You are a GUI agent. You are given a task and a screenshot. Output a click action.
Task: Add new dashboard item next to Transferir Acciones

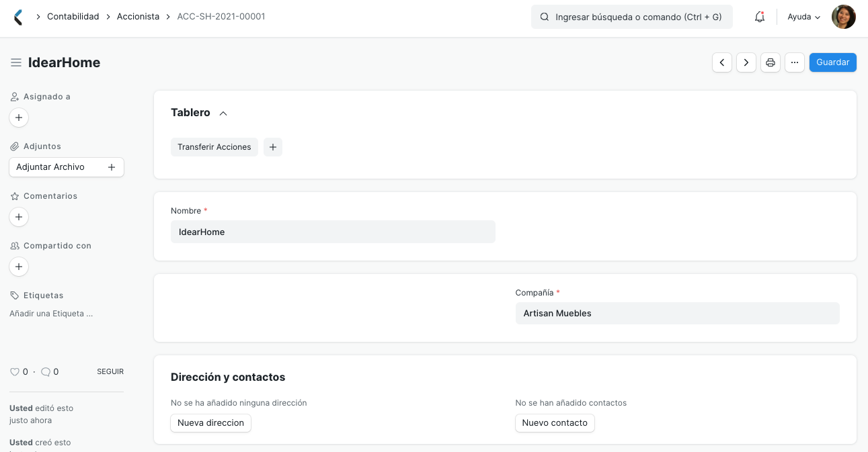(x=273, y=147)
